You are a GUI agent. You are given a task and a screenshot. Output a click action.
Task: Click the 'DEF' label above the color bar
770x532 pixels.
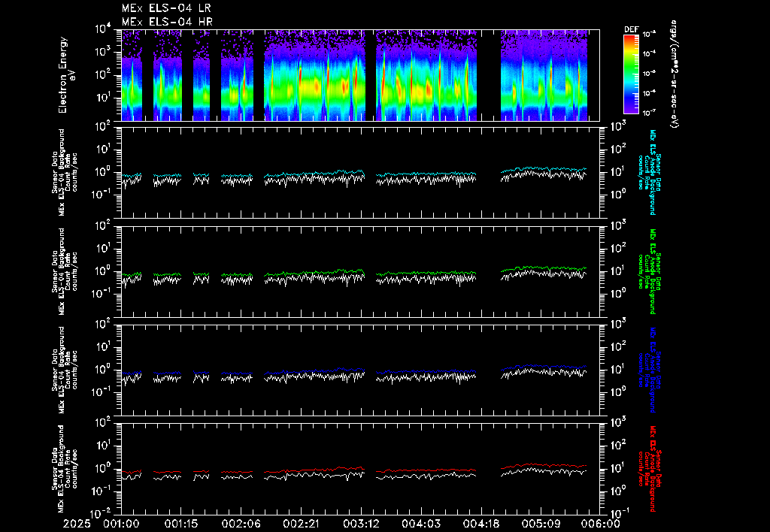tap(631, 29)
